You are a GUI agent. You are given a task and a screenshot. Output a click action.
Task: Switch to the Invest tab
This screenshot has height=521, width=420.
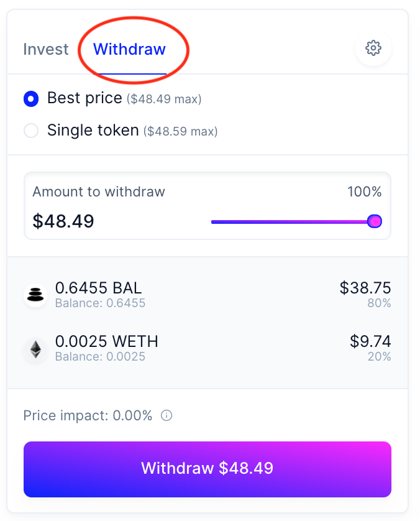[x=46, y=49]
